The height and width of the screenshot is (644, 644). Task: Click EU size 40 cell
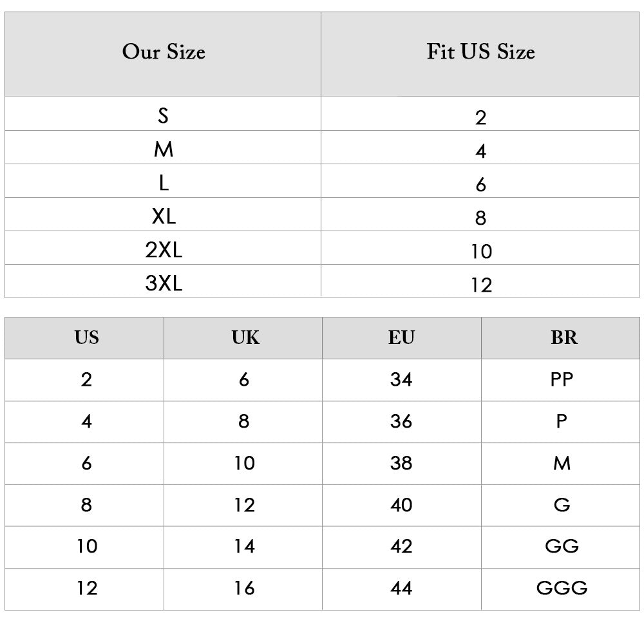[x=401, y=505]
